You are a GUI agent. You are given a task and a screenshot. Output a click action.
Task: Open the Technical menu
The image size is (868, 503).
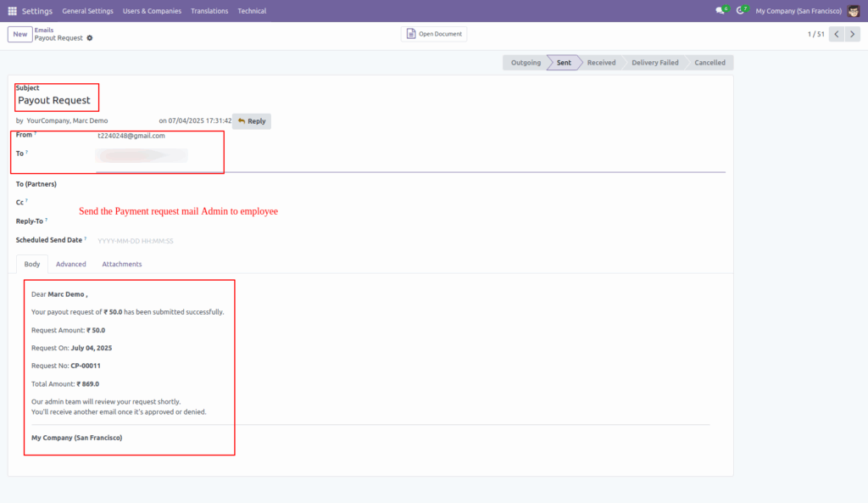(252, 10)
